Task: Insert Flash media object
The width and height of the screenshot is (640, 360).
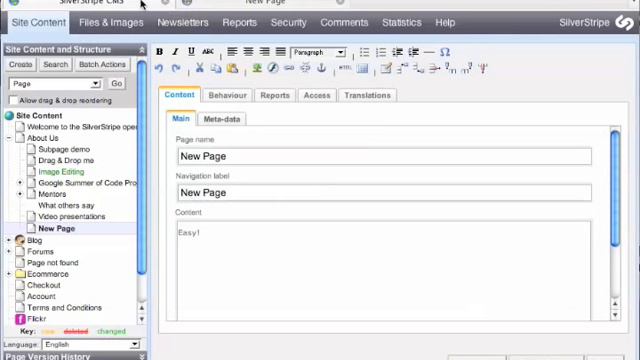Action: [273, 68]
